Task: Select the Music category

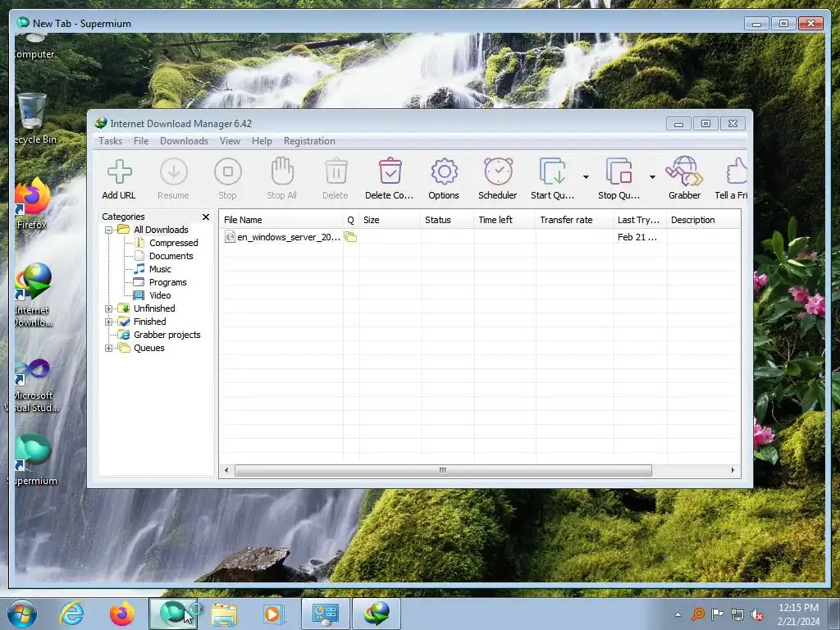Action: 160,269
